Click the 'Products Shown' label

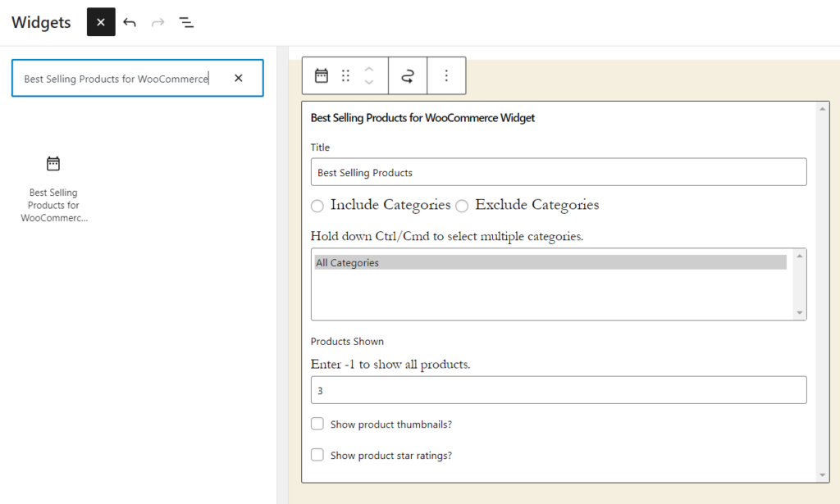coord(347,342)
